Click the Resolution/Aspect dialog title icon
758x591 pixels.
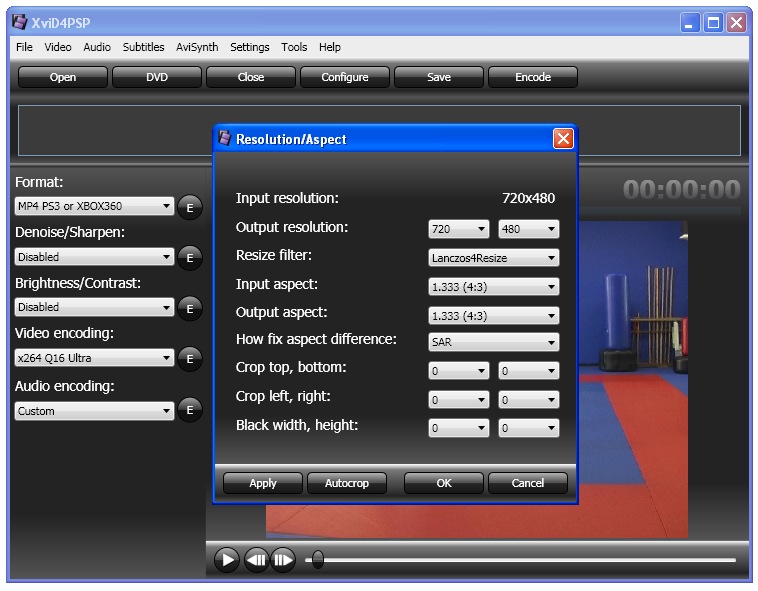[224, 139]
